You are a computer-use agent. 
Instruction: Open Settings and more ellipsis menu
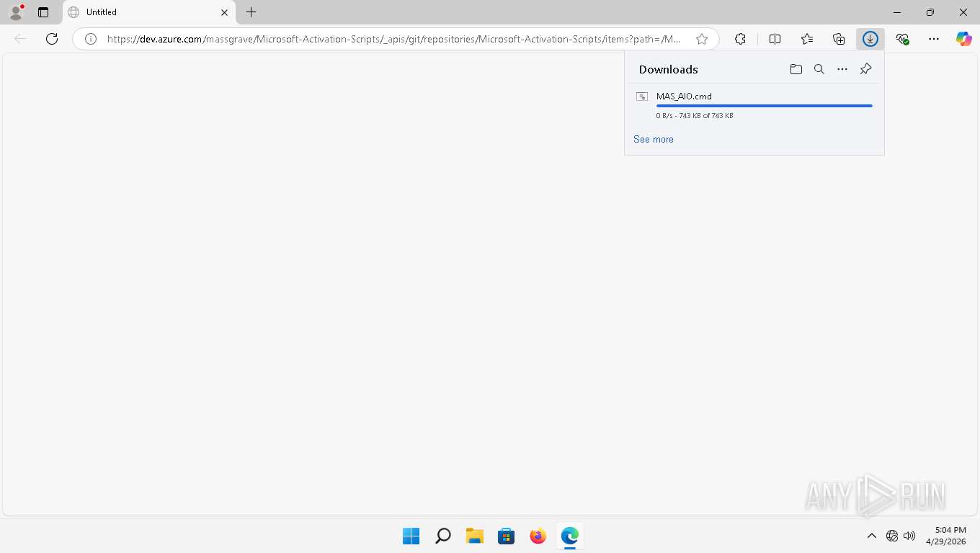point(934,39)
